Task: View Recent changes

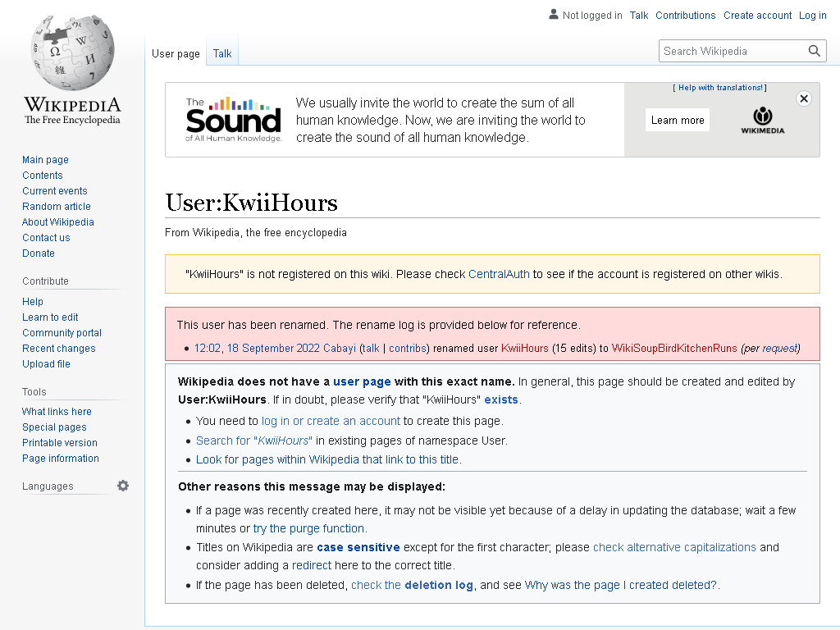Action: [x=59, y=348]
